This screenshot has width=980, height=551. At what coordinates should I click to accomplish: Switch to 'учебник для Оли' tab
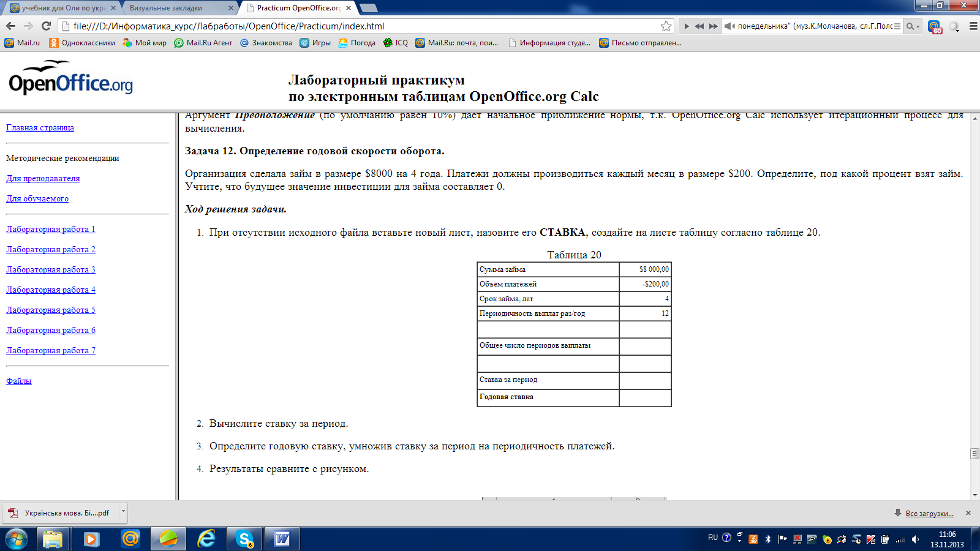pos(61,8)
